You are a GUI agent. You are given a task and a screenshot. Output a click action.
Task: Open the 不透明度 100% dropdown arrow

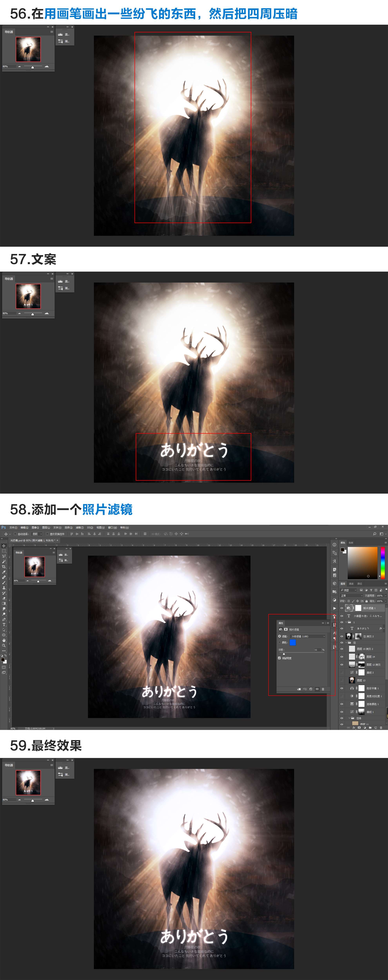(x=386, y=596)
